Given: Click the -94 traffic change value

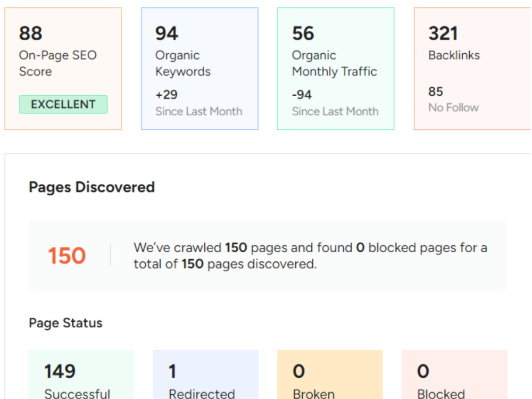Looking at the screenshot, I should click(x=302, y=95).
